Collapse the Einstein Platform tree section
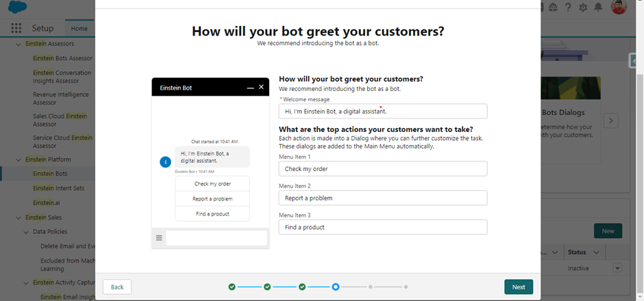This screenshot has height=301, width=644. pos(18,159)
